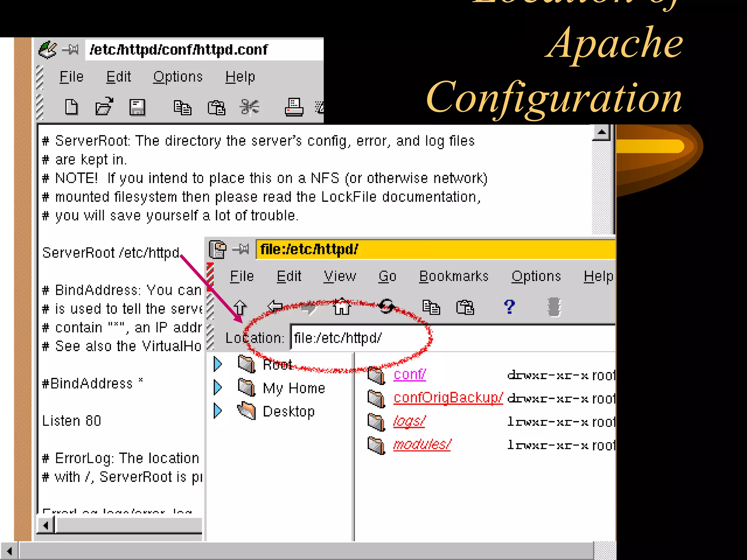This screenshot has width=747, height=560.
Task: Click the Up arrow icon in file browser toolbar
Action: [240, 307]
